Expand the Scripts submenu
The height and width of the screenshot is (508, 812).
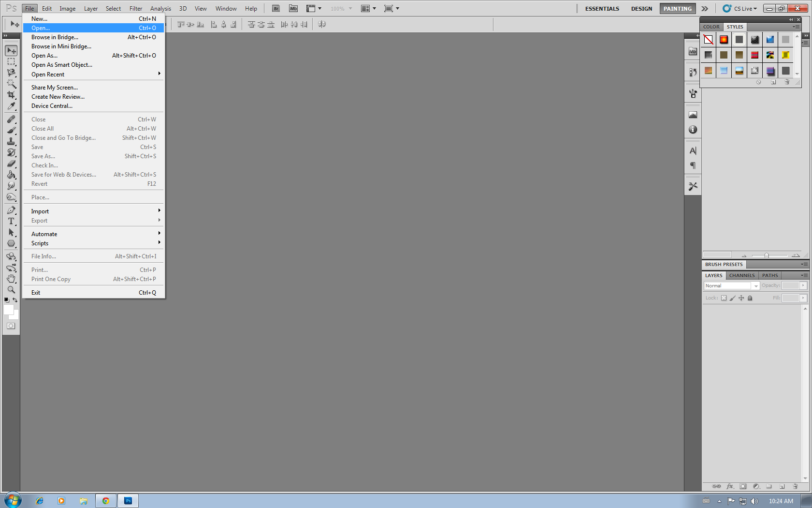(94, 243)
